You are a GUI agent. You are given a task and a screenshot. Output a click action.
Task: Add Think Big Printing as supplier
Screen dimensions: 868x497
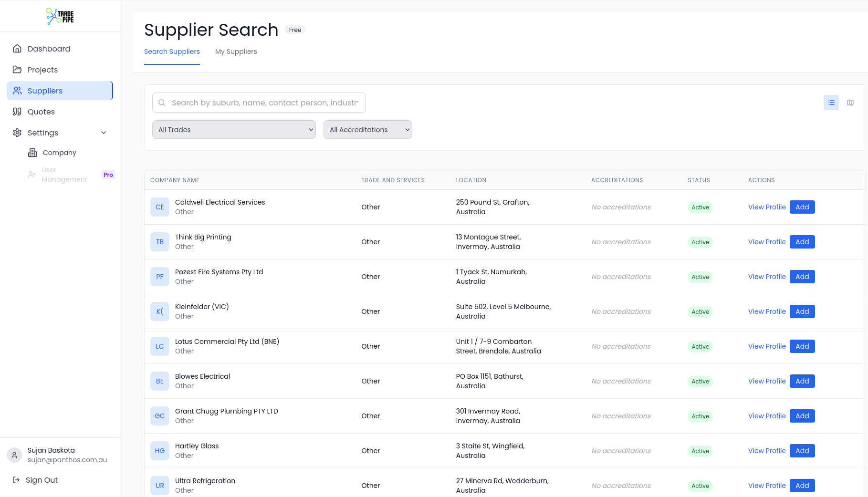pyautogui.click(x=802, y=242)
